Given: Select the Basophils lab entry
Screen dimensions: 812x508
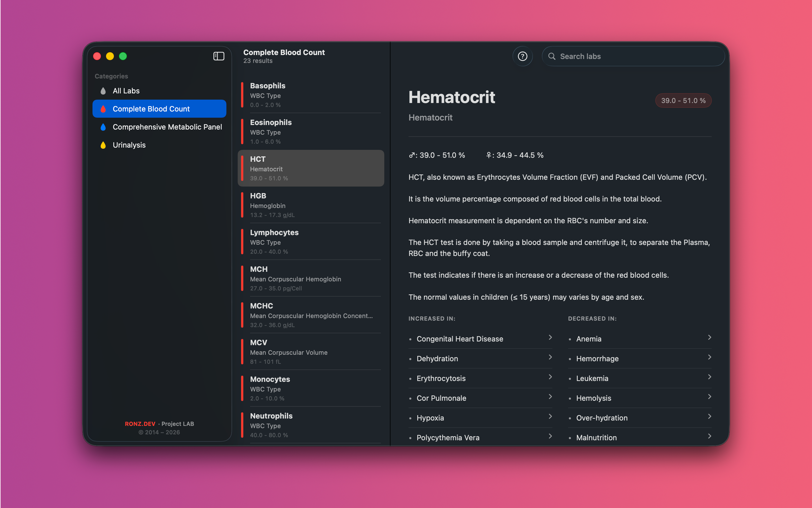Looking at the screenshot, I should point(311,95).
